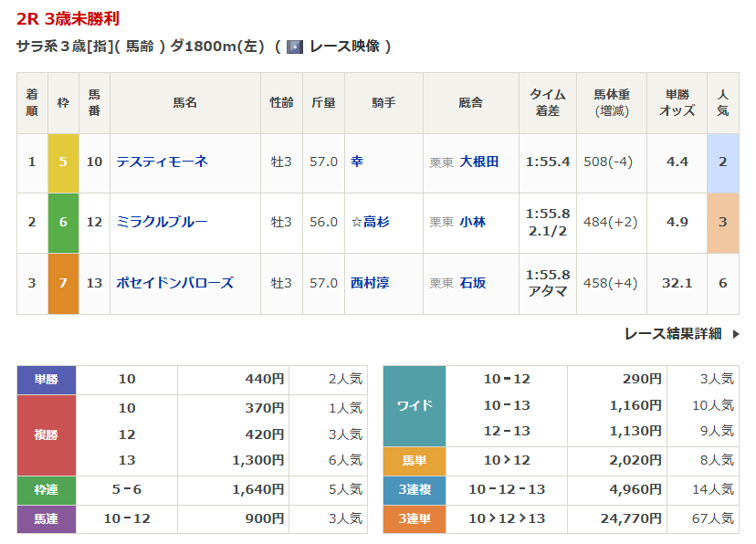The height and width of the screenshot is (544, 756).
Task: Click the 2R 3歳未勝利 race title
Action: [68, 18]
